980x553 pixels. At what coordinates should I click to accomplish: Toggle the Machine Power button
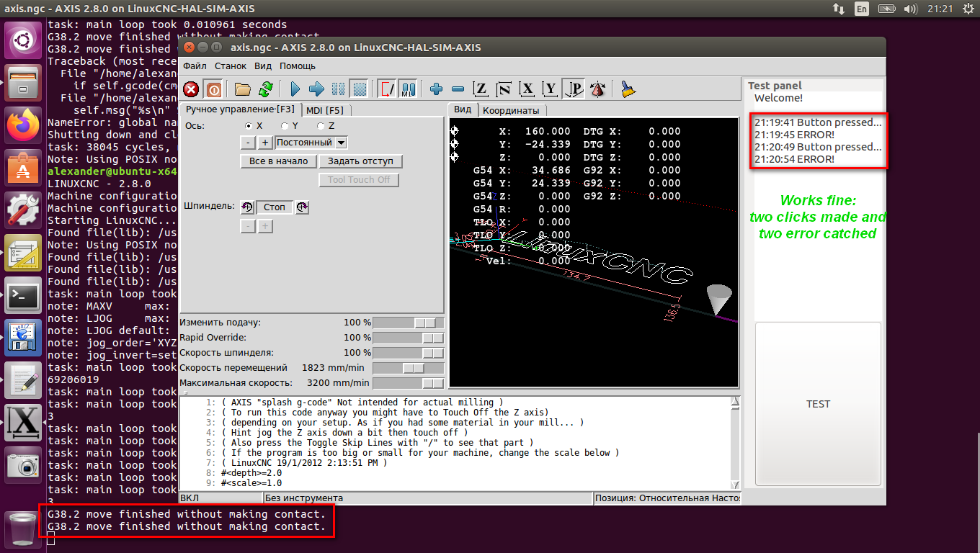214,89
